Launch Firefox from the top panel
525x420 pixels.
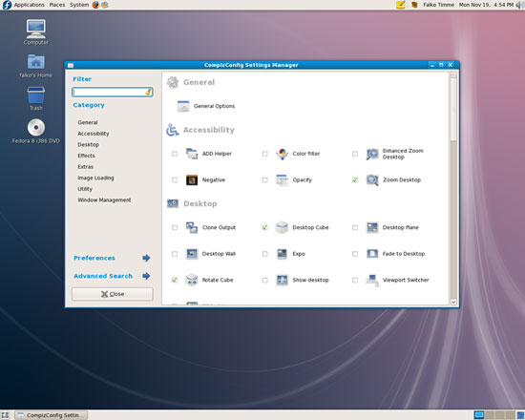(95, 5)
